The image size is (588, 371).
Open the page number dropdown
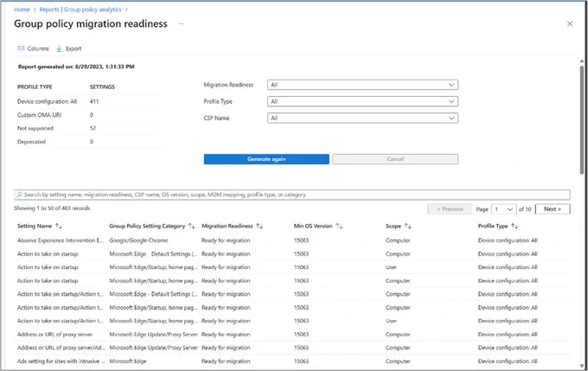503,209
